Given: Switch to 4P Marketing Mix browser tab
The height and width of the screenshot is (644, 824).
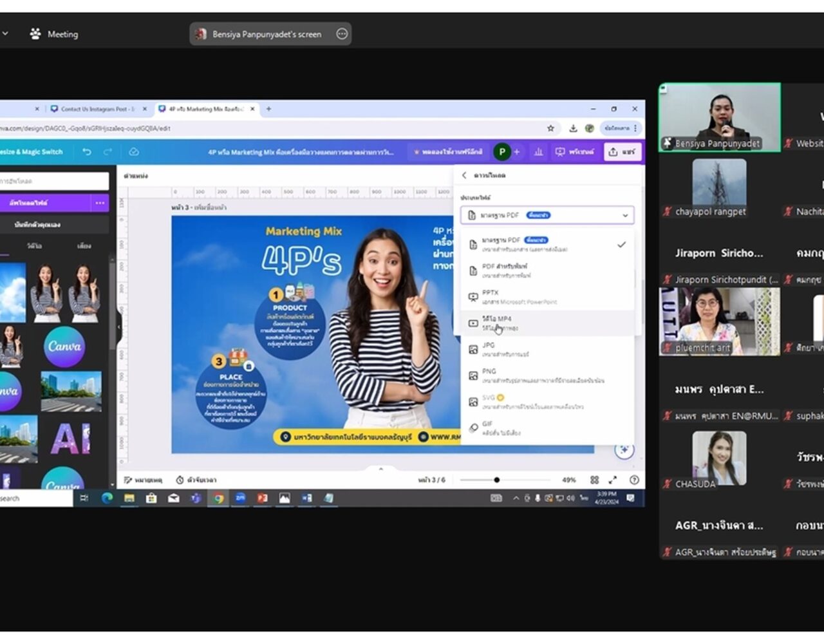Looking at the screenshot, I should tap(206, 109).
